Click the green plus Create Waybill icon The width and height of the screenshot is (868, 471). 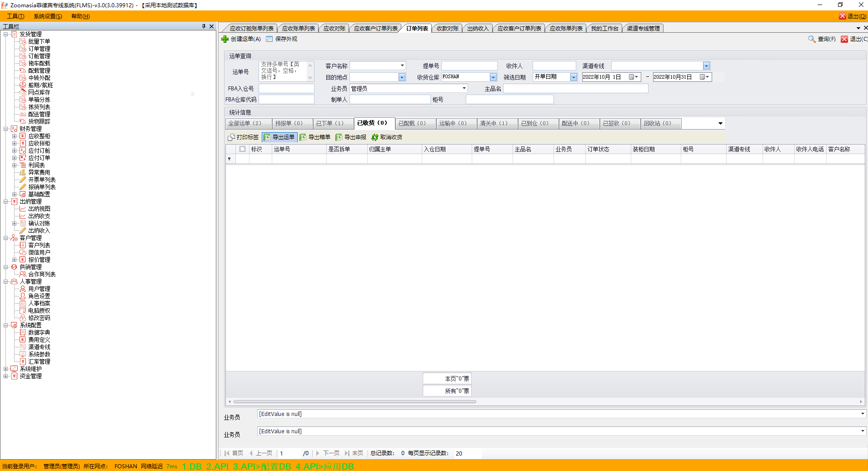[x=225, y=39]
